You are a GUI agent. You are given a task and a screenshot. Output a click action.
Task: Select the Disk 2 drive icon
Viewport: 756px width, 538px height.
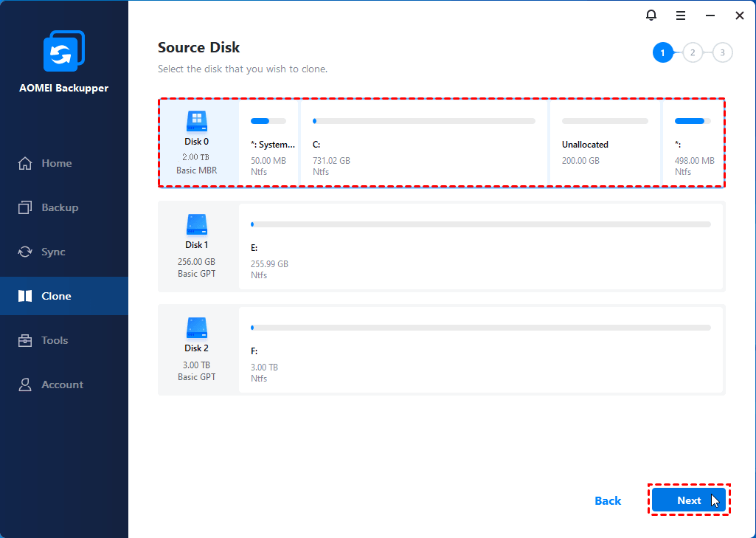coord(197,328)
